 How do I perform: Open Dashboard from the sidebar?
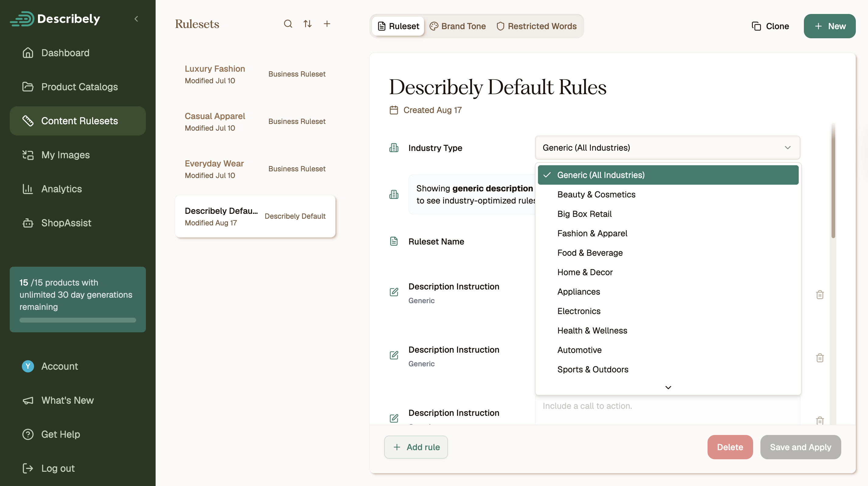click(x=78, y=53)
